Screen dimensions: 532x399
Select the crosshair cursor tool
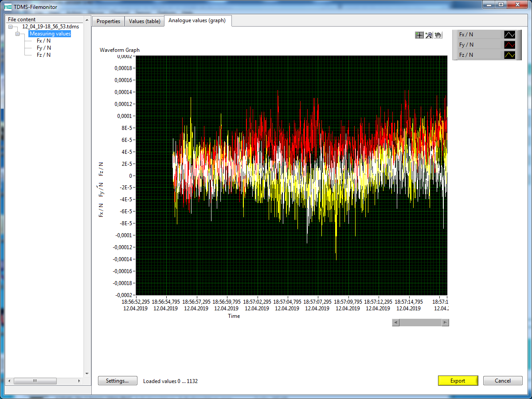419,35
